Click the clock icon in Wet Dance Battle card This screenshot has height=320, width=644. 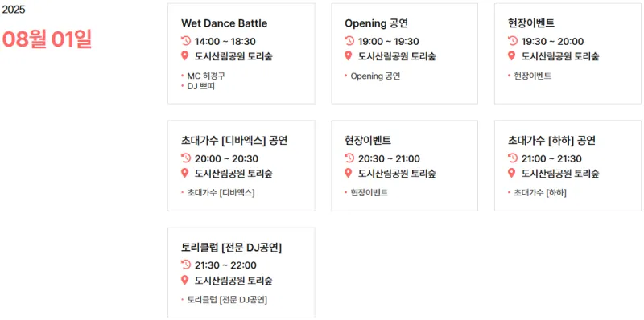186,41
